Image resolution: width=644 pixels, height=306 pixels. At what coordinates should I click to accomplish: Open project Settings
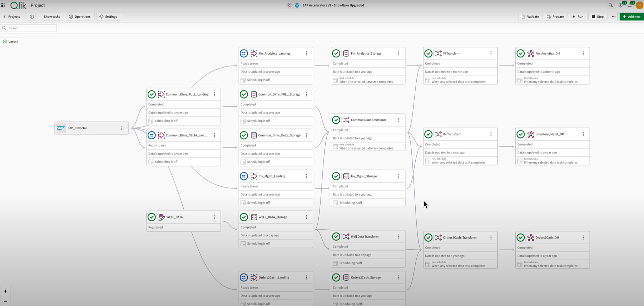pyautogui.click(x=108, y=17)
